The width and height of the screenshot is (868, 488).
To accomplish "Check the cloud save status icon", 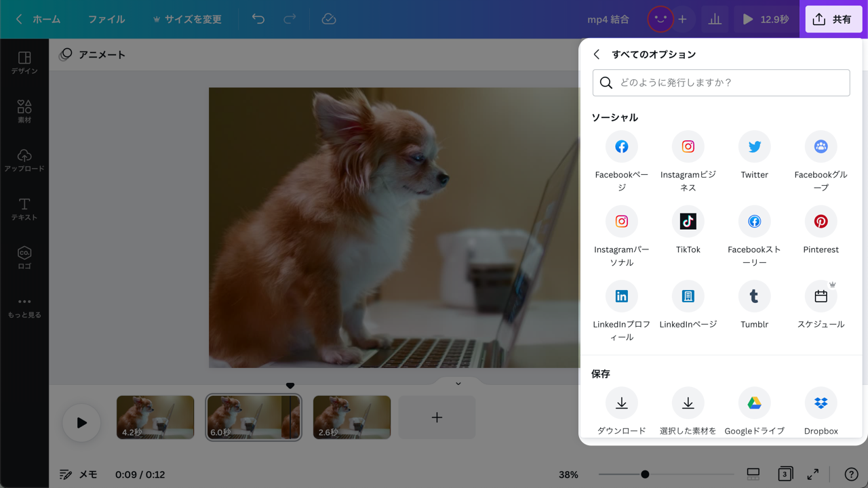I will coord(329,19).
